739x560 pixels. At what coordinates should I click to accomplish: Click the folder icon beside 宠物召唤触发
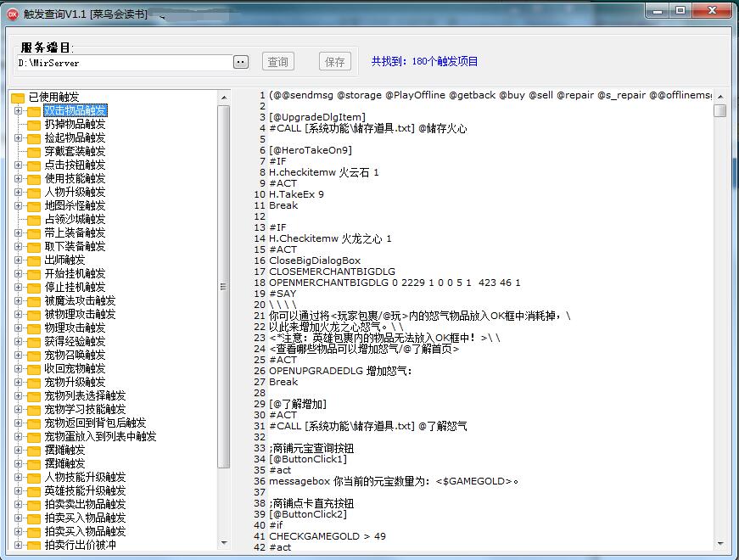34,356
